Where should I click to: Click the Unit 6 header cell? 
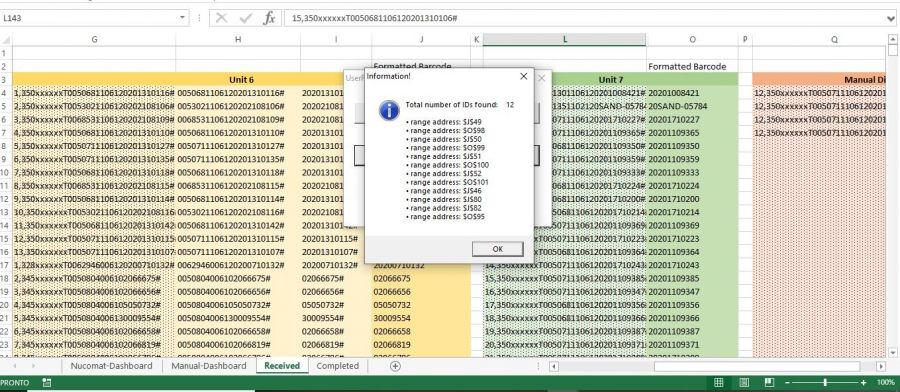pos(241,80)
